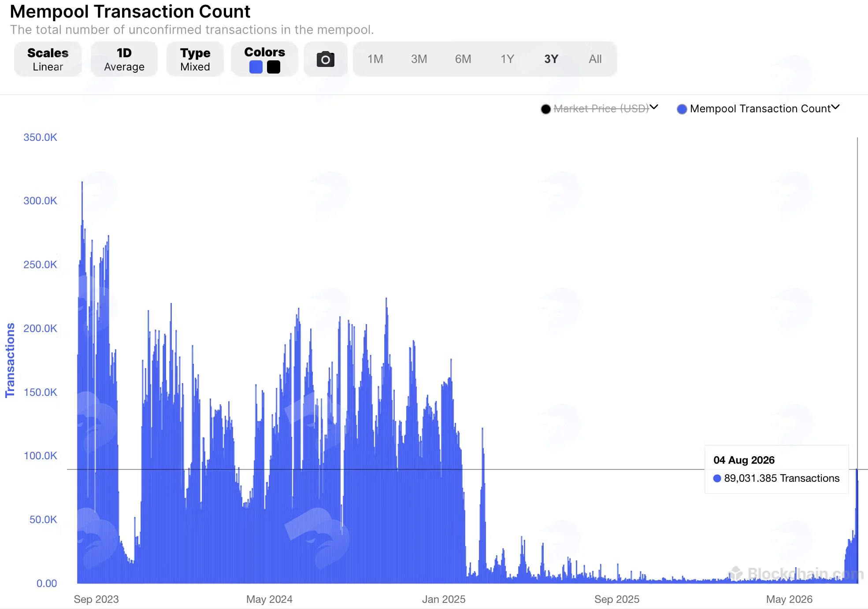868x609 pixels.
Task: Expand the Mempool Transaction Count chevron
Action: pyautogui.click(x=835, y=107)
